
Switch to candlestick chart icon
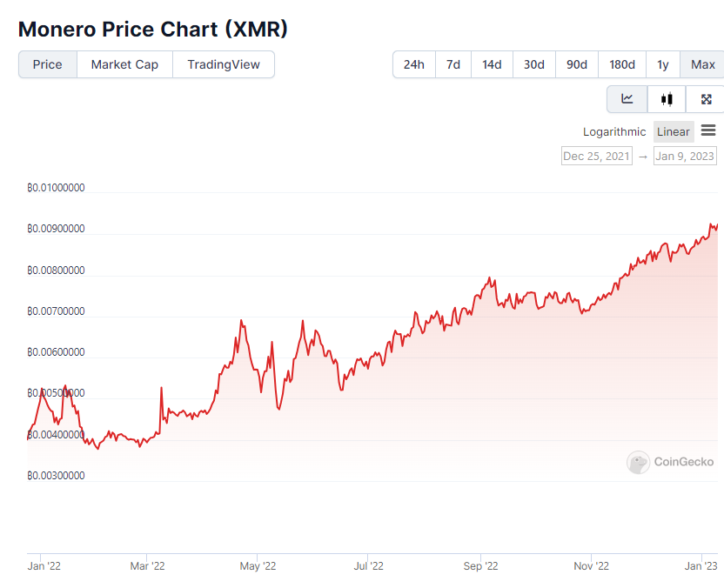(x=667, y=99)
